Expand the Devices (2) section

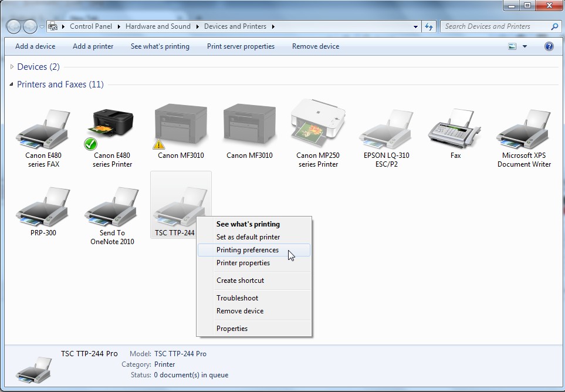click(x=12, y=67)
